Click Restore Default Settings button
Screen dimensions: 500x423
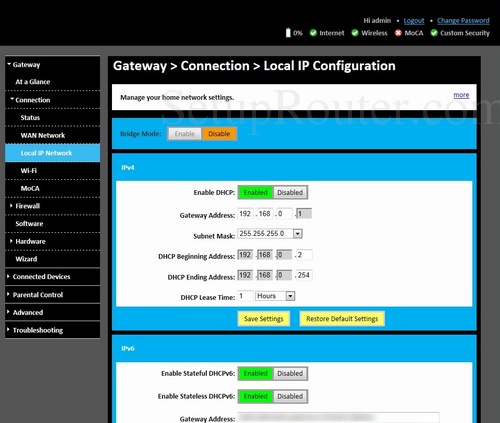coord(342,319)
